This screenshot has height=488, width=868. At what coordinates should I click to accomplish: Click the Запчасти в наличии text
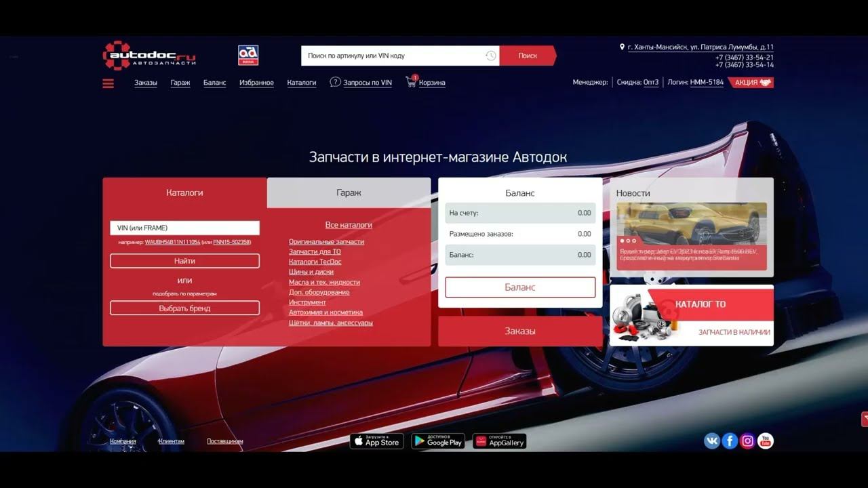click(734, 333)
